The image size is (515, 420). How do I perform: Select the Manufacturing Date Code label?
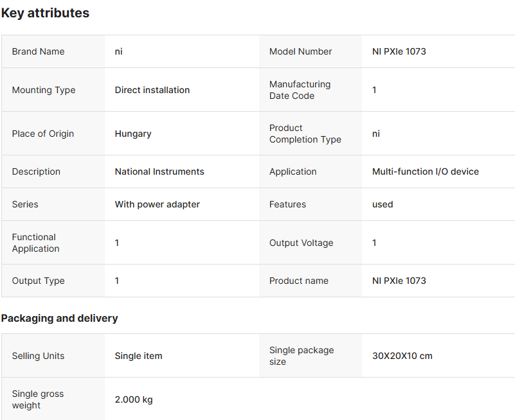point(300,90)
